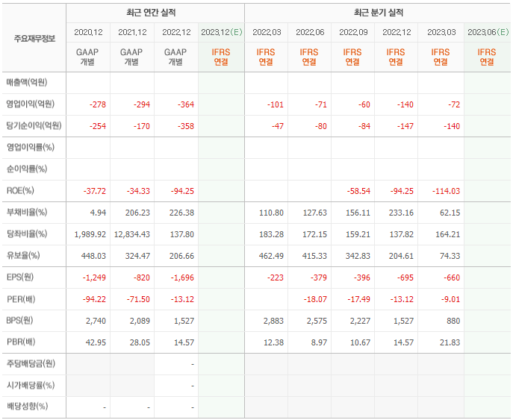Viewport: 513px width, 420px height.
Task: Select BPS value 2,740
Action: pos(96,321)
